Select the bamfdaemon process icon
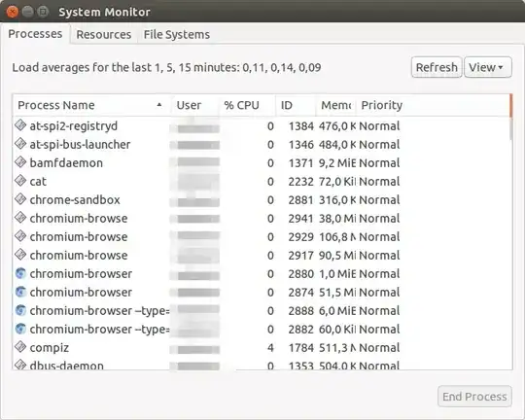525x420 pixels. pos(20,162)
